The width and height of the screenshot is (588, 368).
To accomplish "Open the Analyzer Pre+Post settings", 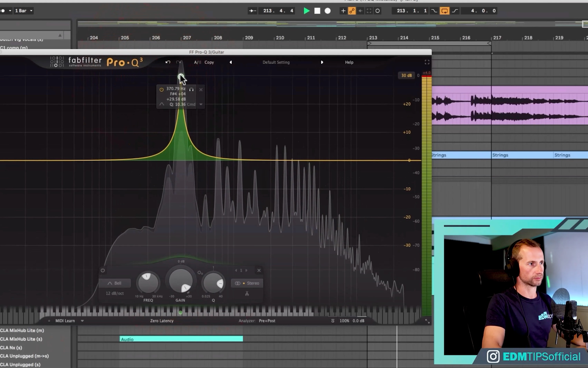I will coord(267,321).
